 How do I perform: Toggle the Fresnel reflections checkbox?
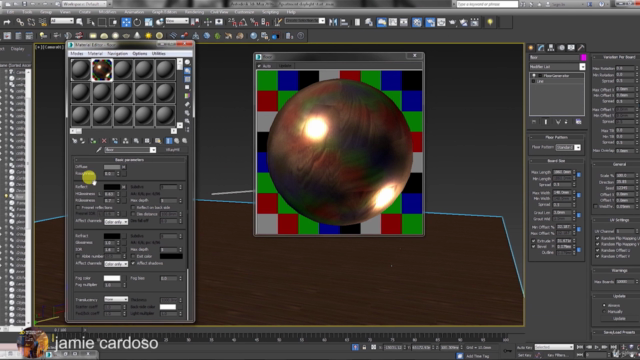(x=78, y=208)
